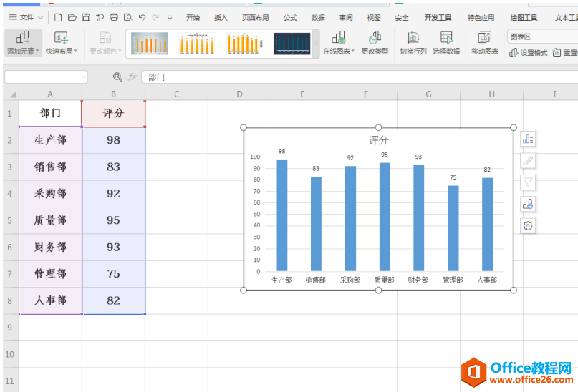Viewport: 578px width, 392px height.
Task: Click the New document icon
Action: click(x=58, y=17)
